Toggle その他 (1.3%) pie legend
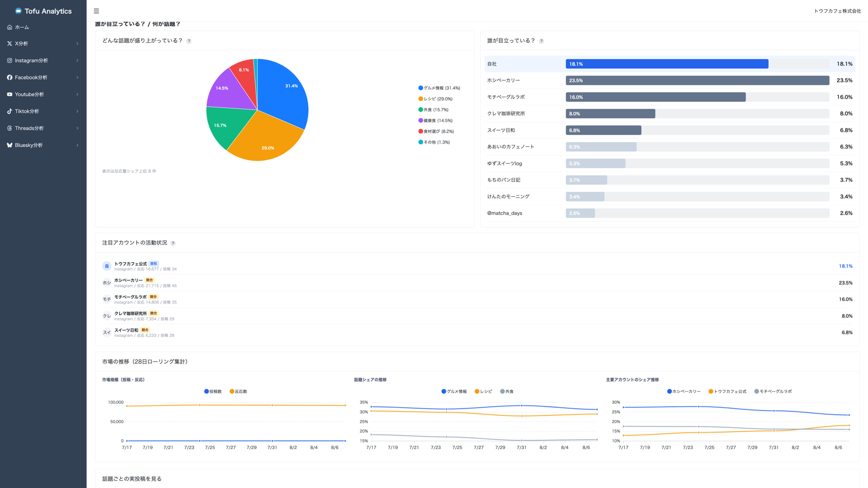 pyautogui.click(x=434, y=142)
